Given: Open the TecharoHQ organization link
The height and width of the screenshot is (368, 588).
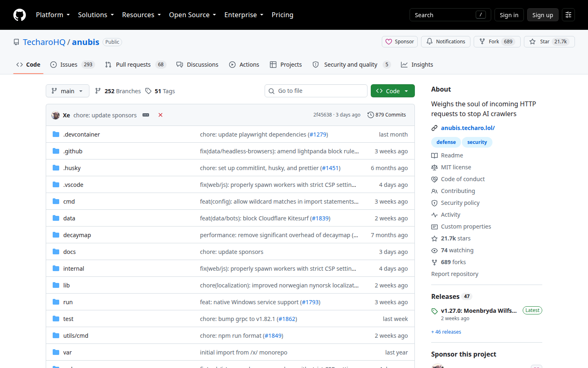Looking at the screenshot, I should (x=44, y=42).
